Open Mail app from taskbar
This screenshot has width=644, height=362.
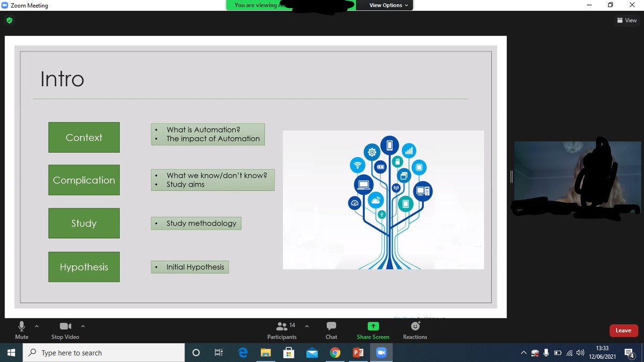(312, 353)
